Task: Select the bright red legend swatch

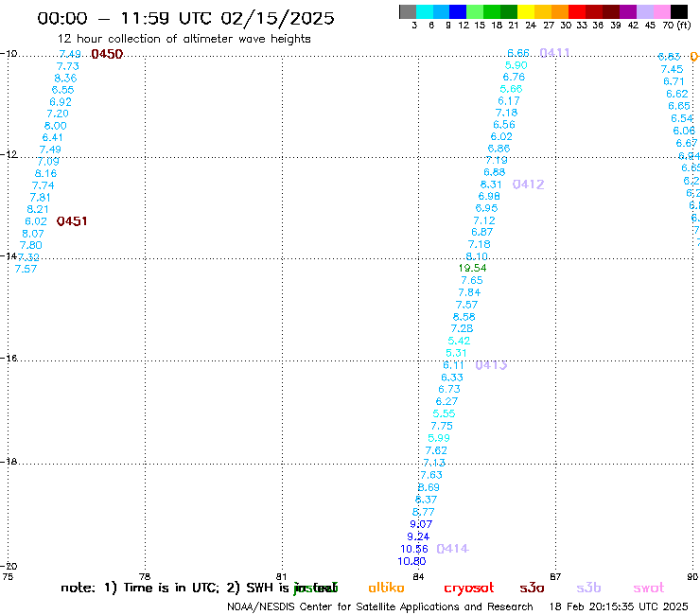Action: point(577,11)
